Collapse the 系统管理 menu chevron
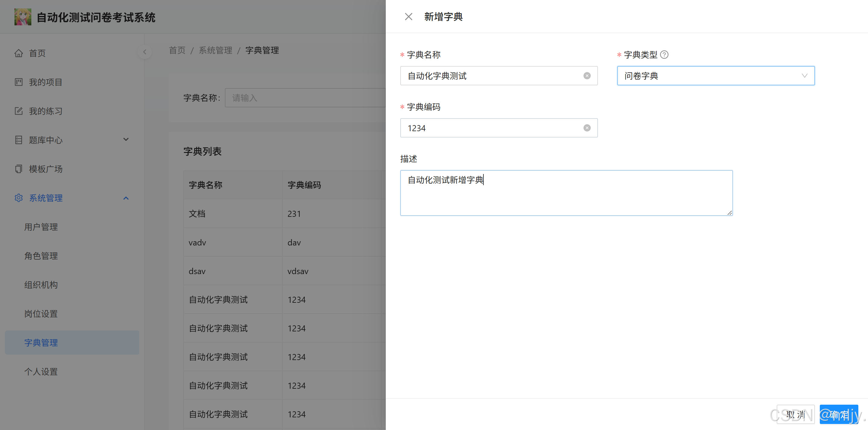This screenshot has width=868, height=430. pos(126,198)
